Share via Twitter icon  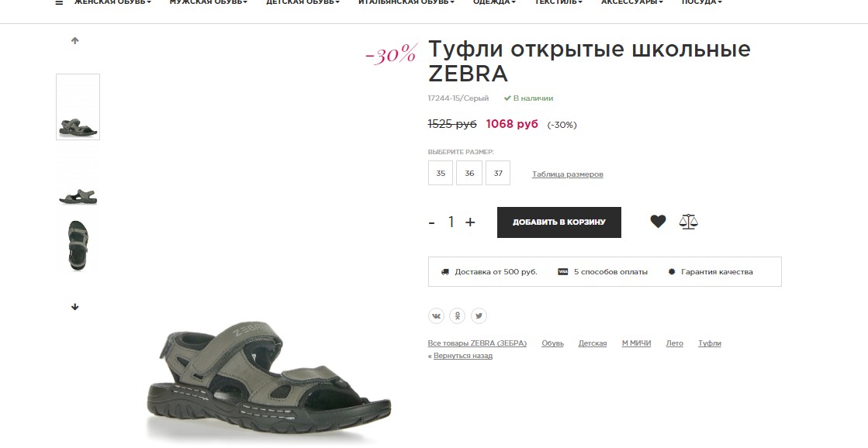(479, 315)
